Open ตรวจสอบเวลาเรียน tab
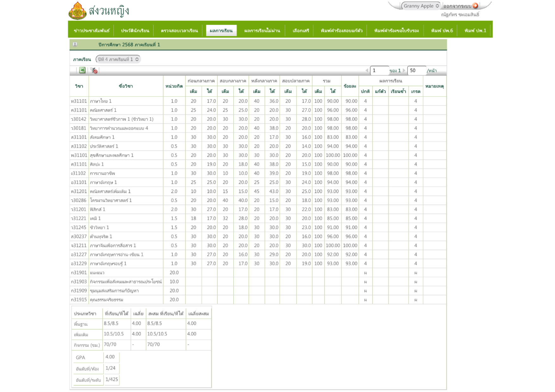The image size is (555, 392). (x=179, y=31)
